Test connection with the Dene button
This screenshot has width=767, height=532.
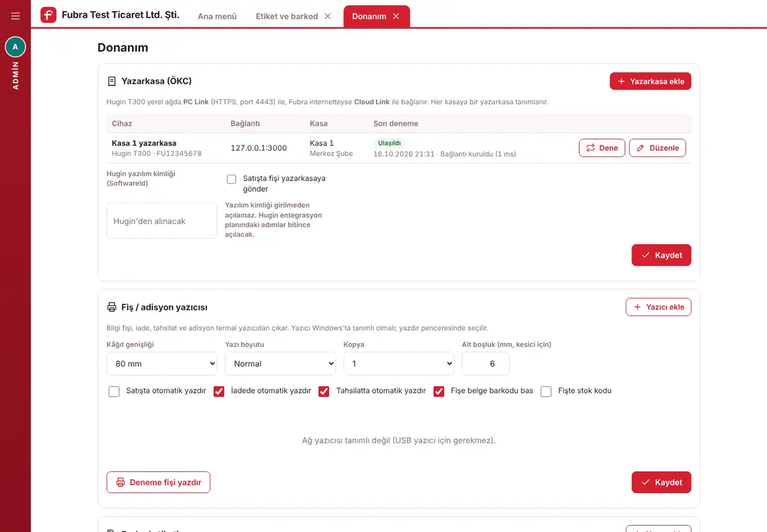(x=602, y=148)
